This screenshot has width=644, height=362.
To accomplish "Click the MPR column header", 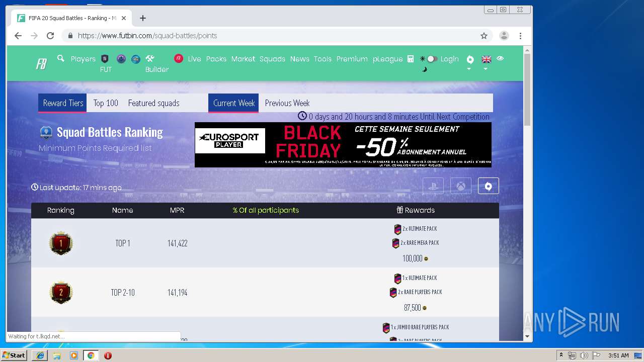I will 177,210.
